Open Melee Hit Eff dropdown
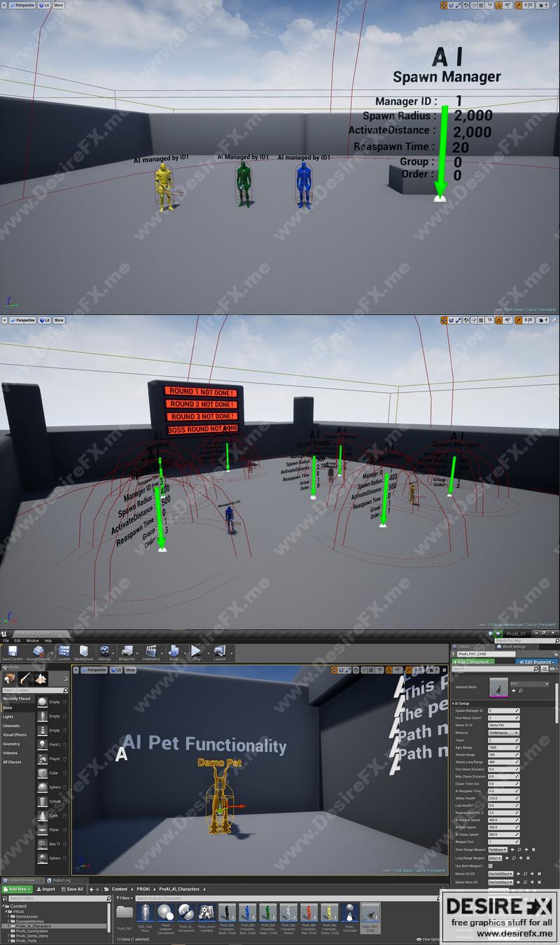This screenshot has height=945, width=560. click(x=500, y=874)
